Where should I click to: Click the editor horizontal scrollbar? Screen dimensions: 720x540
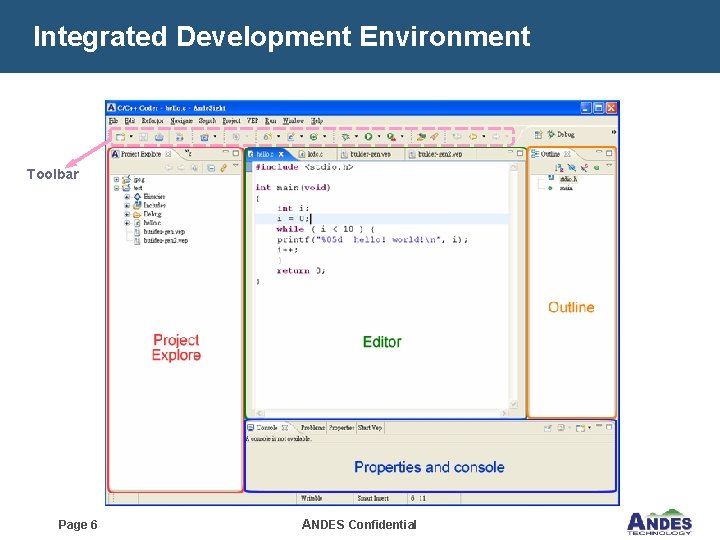(x=382, y=413)
